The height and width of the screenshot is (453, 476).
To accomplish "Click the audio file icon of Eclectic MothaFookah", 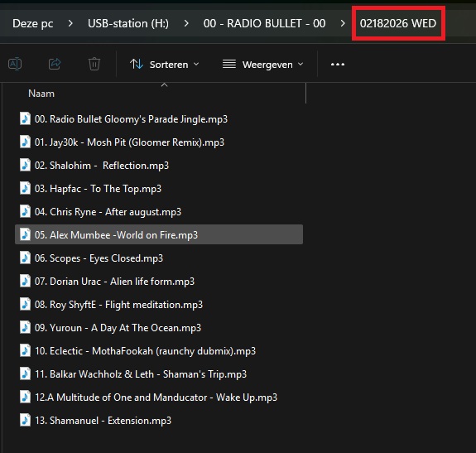I will coord(25,350).
